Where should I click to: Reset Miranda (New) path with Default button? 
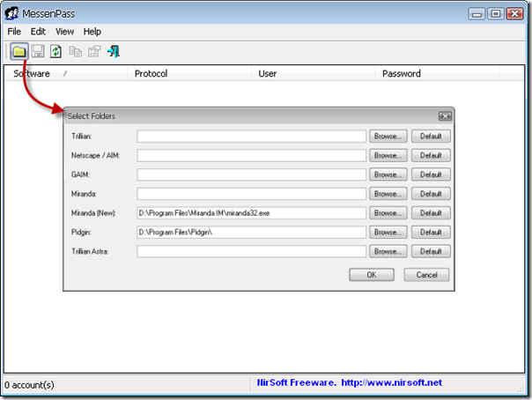(x=431, y=213)
